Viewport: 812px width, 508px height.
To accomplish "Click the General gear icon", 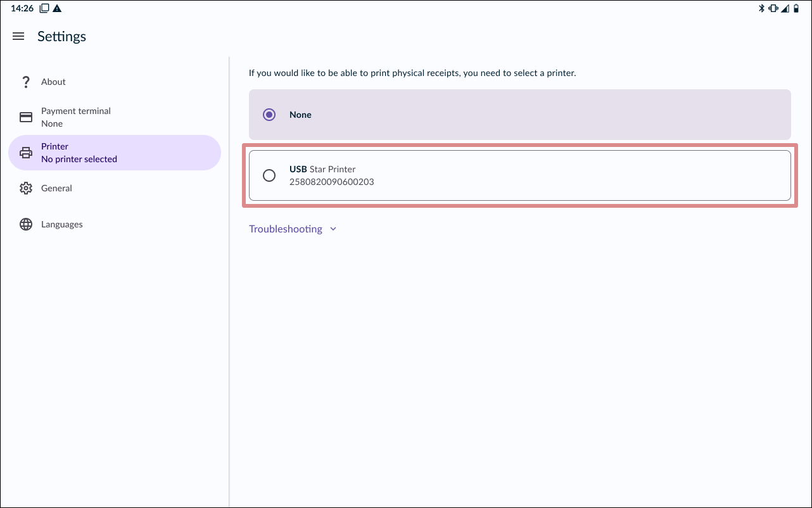I will point(26,188).
